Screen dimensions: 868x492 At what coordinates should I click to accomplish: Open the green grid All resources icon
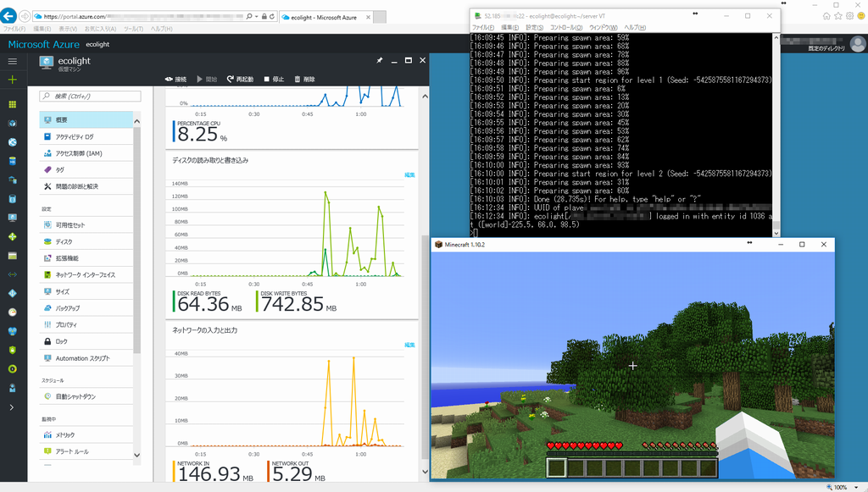tap(12, 104)
